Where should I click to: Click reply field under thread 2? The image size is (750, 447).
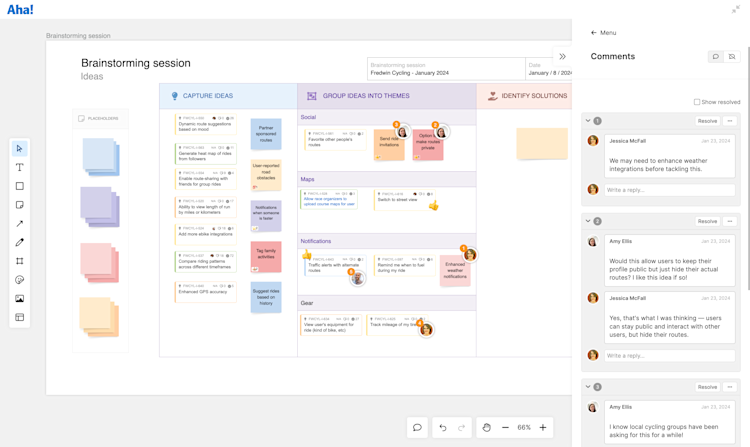670,356
